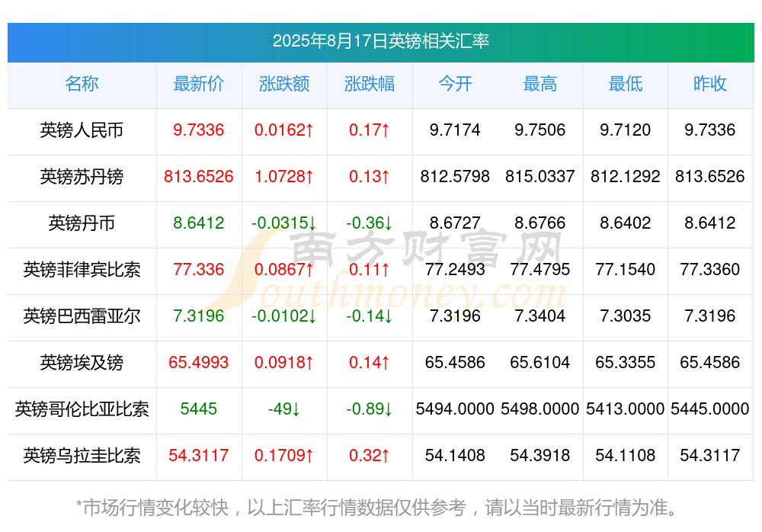The image size is (762, 532).
Task: Click opening price 5494.0000
Action: click(455, 409)
